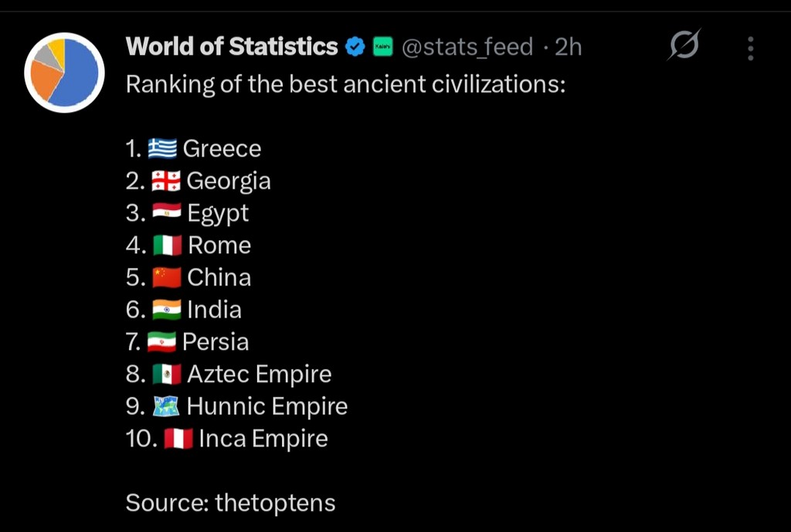This screenshot has height=532, width=791.
Task: Click the Peru flag beside Inca Empire
Action: tap(178, 439)
